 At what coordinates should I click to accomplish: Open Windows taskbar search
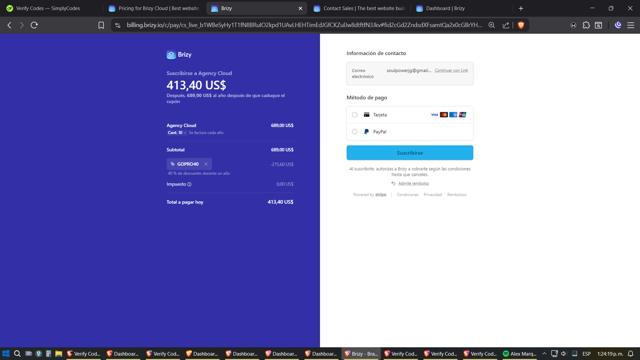tap(17, 353)
